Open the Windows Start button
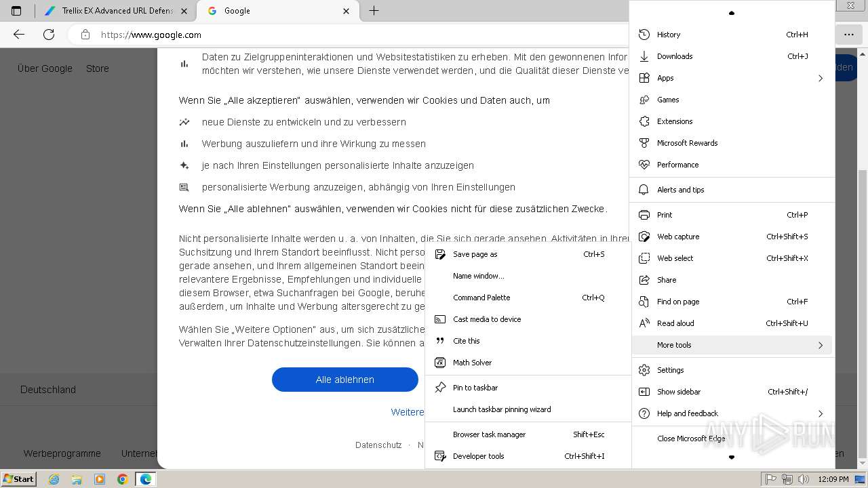Image resolution: width=868 pixels, height=488 pixels. coord(18,479)
